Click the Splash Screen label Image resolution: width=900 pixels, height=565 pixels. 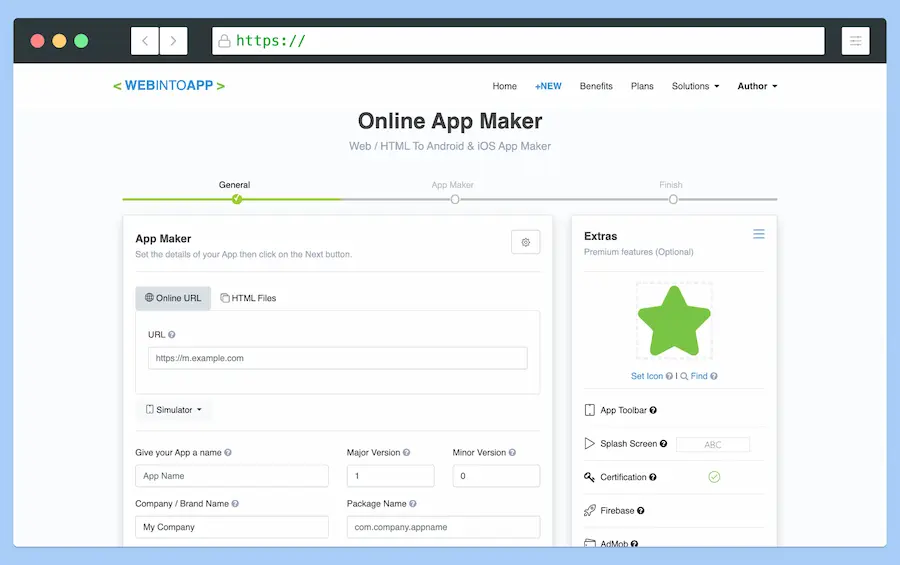629,443
